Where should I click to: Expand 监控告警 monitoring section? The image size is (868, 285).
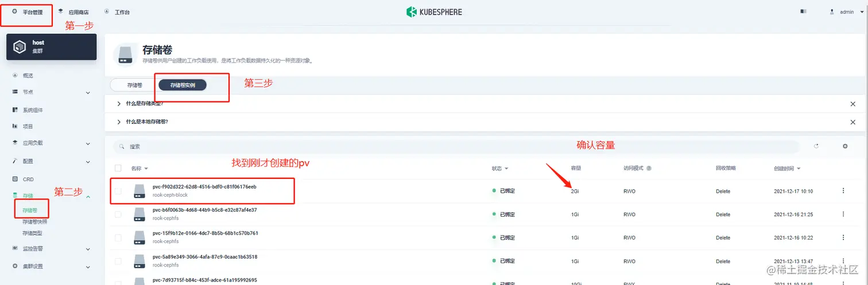click(52, 249)
